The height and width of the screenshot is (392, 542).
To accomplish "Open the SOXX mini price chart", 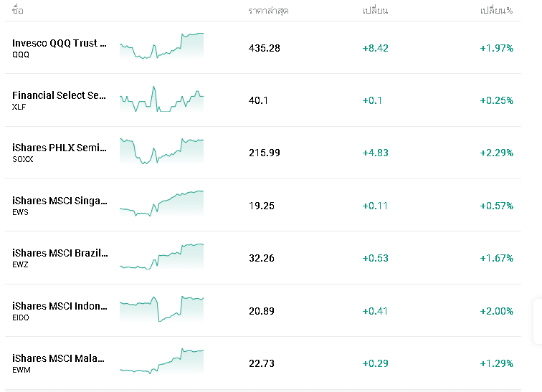I will click(x=161, y=151).
